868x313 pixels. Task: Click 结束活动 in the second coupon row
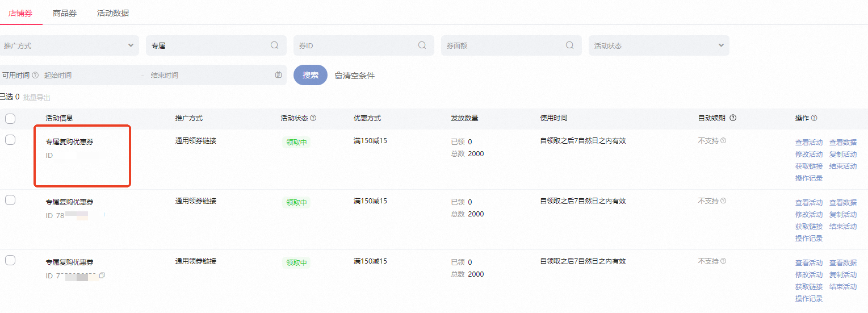(843, 227)
